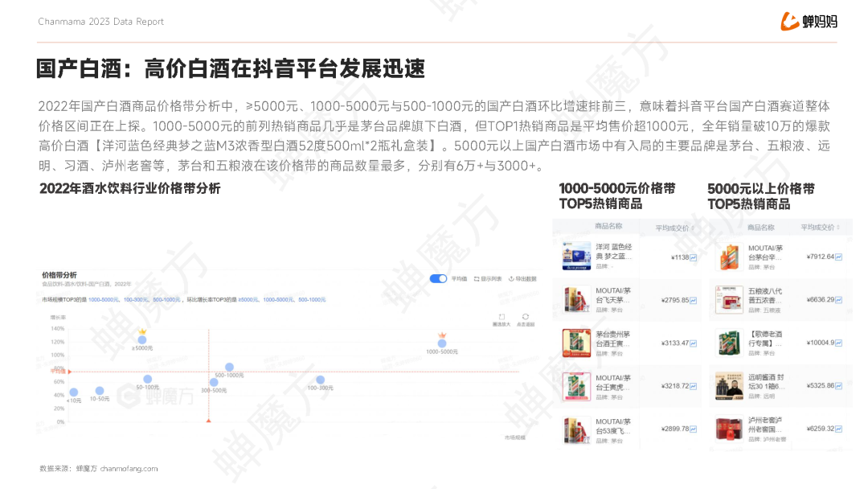
Task: Click the yellow crown above ≥5000元 bubble
Action: pos(142,331)
